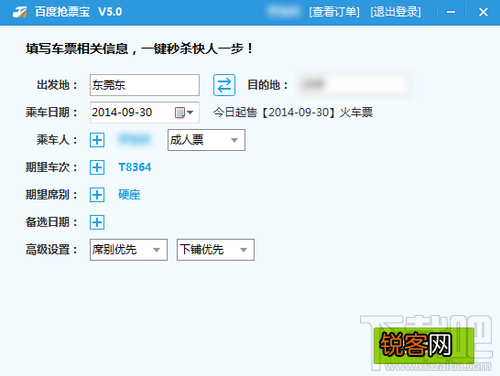Image resolution: width=500 pixels, height=376 pixels.
Task: Add a passenger with the plus icon
Action: pos(97,140)
